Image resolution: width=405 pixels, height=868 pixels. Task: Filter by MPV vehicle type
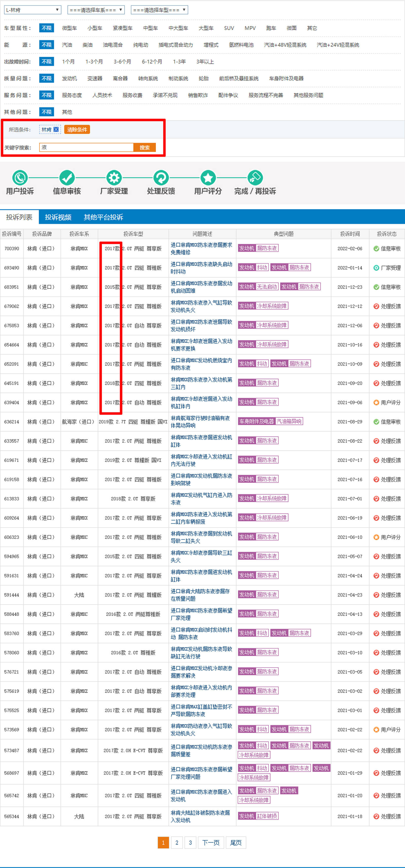[x=250, y=28]
